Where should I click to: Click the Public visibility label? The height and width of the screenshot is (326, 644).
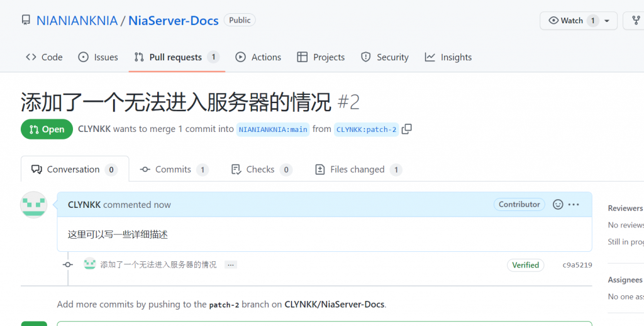pyautogui.click(x=240, y=20)
